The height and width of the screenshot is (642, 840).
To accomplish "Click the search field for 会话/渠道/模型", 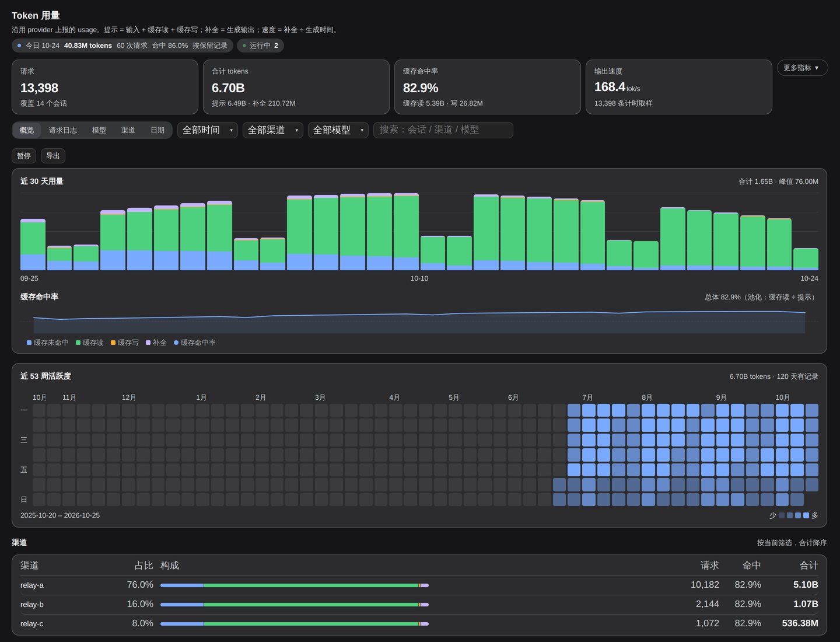I will [443, 130].
